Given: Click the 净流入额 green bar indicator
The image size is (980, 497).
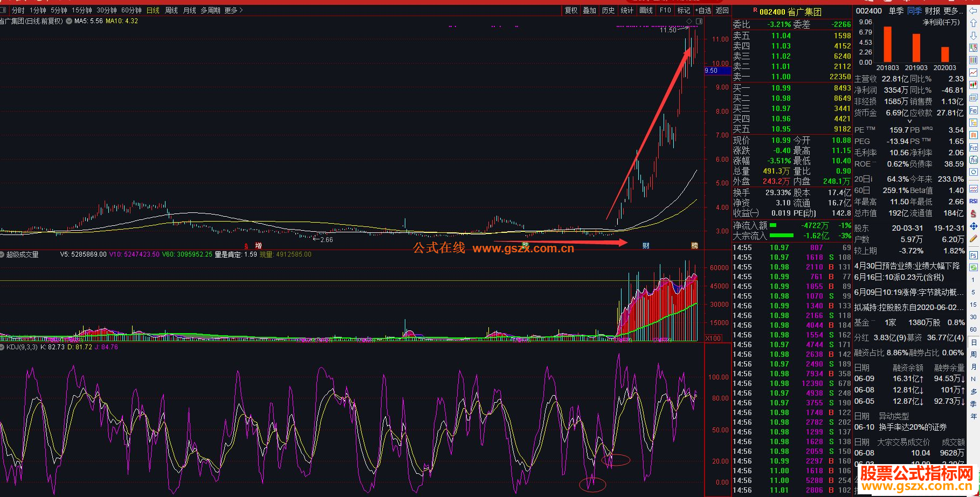Looking at the screenshot, I should (x=774, y=225).
